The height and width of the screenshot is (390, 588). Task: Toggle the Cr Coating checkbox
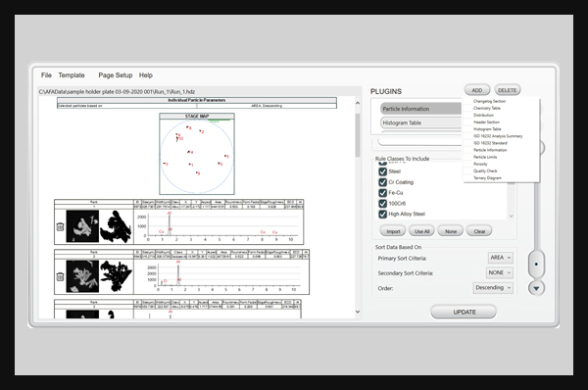pos(382,182)
